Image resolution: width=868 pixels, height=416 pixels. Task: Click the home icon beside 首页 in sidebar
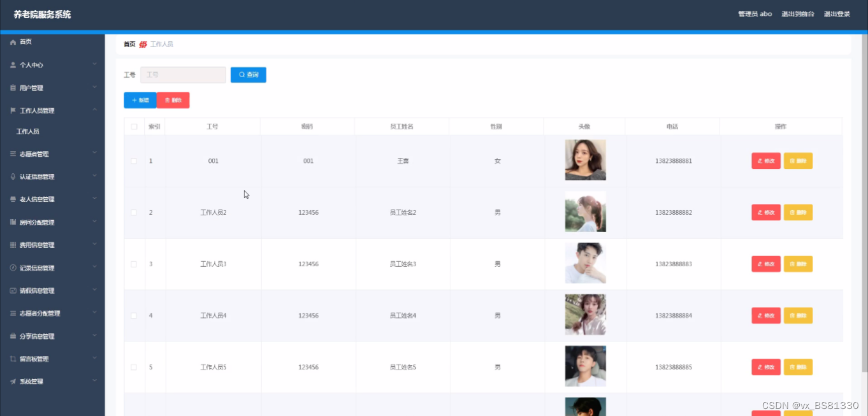[x=13, y=42]
